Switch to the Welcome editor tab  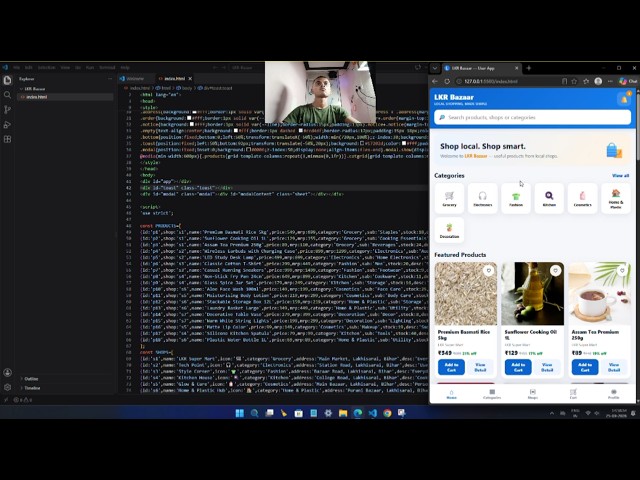[135, 78]
